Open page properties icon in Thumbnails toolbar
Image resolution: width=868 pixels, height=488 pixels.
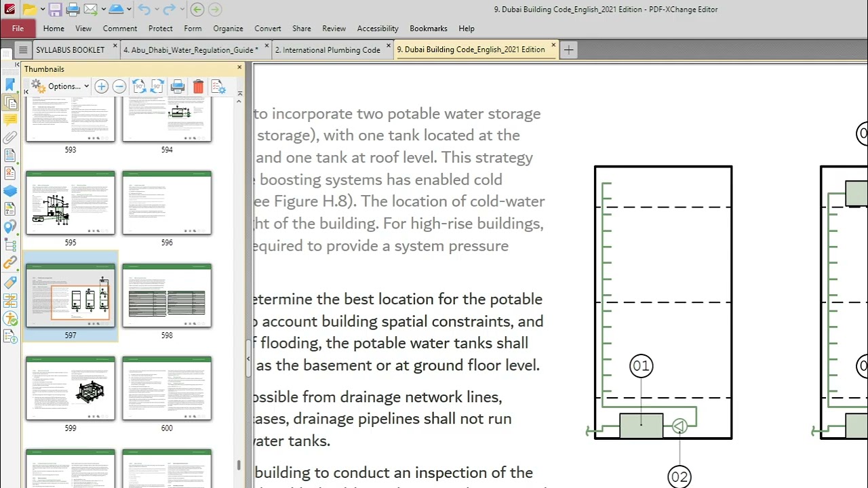pyautogui.click(x=218, y=86)
